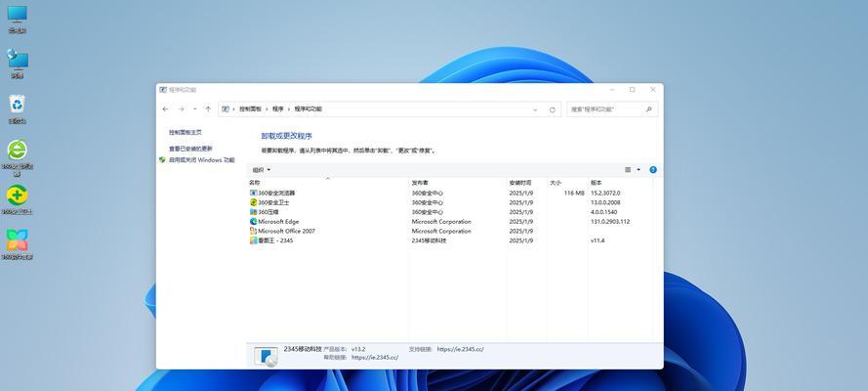
Task: Open the address bar history dropdown
Action: click(535, 109)
